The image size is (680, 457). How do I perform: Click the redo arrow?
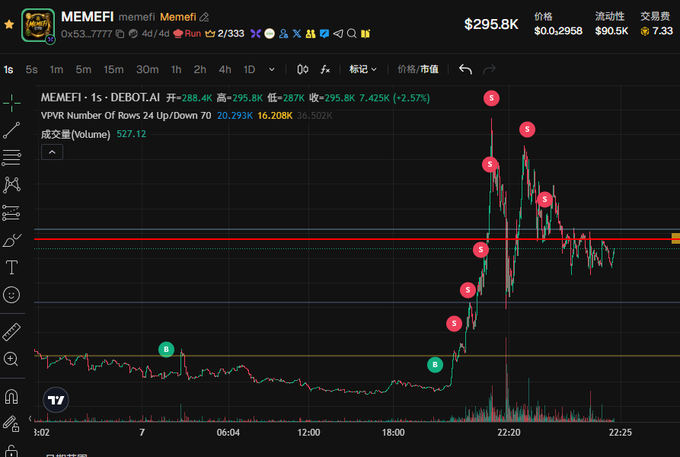coord(489,69)
